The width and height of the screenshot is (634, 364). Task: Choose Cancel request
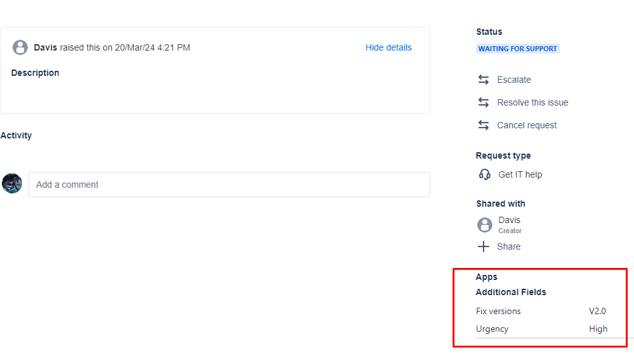527,125
